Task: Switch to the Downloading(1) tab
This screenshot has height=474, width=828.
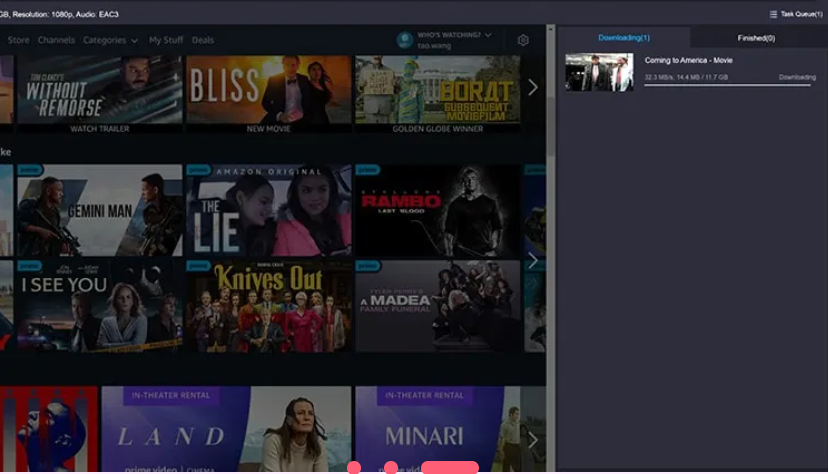Action: click(624, 37)
